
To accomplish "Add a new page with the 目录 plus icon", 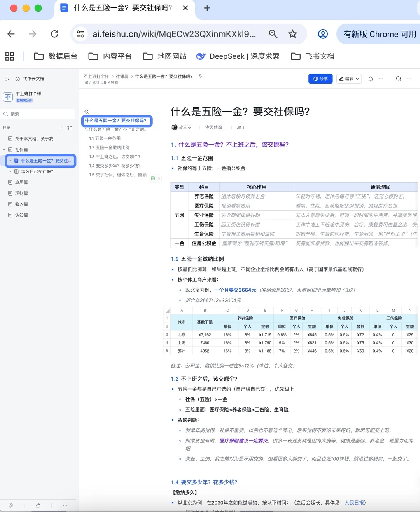I will pyautogui.click(x=61, y=128).
